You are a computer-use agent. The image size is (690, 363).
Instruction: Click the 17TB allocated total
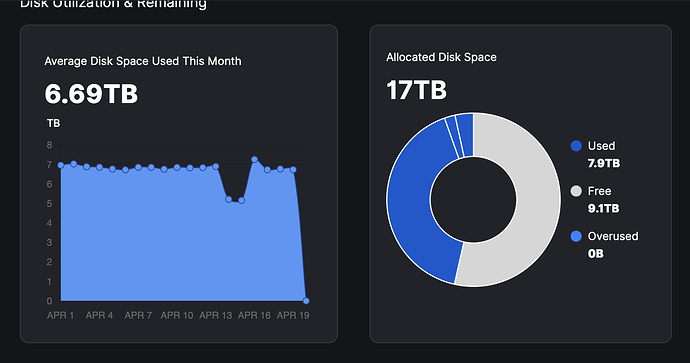click(416, 90)
